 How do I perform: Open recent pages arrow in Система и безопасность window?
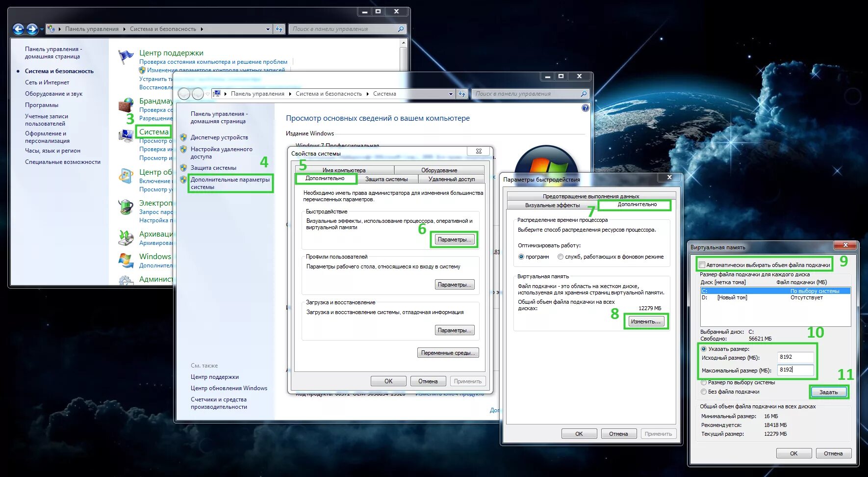pyautogui.click(x=42, y=29)
